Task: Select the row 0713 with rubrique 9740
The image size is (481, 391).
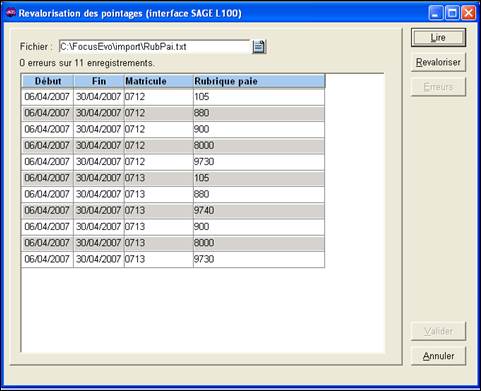Action: (173, 210)
